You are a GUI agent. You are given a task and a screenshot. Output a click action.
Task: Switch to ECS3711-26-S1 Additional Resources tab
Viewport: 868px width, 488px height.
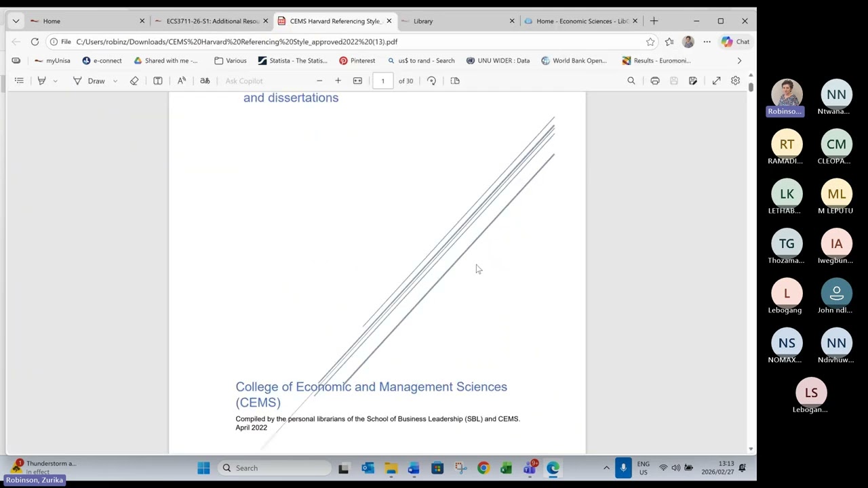212,21
